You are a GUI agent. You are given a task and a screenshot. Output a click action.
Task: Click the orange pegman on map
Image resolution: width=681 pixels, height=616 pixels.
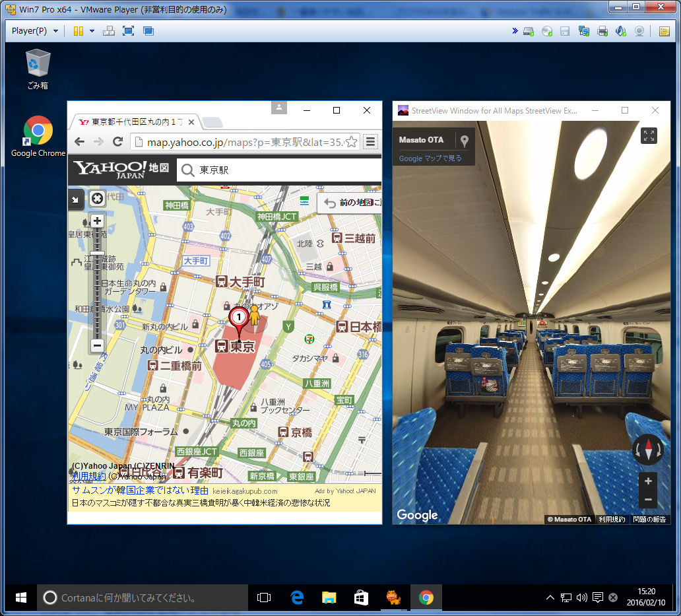click(255, 316)
